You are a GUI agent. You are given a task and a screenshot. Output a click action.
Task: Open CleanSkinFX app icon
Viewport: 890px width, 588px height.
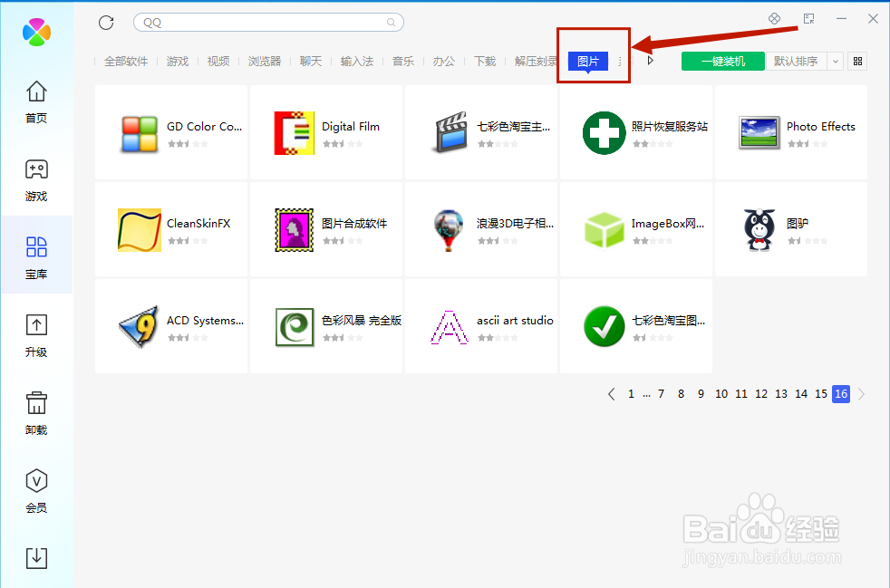[x=139, y=230]
